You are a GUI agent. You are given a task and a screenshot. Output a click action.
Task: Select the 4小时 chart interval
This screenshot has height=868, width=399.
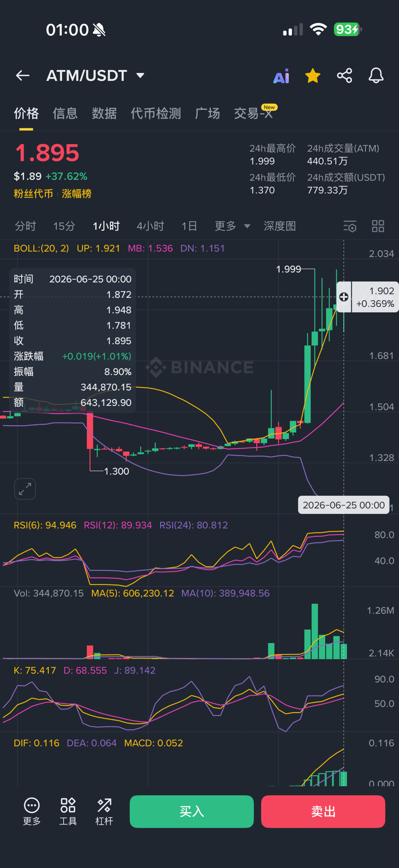tap(150, 226)
